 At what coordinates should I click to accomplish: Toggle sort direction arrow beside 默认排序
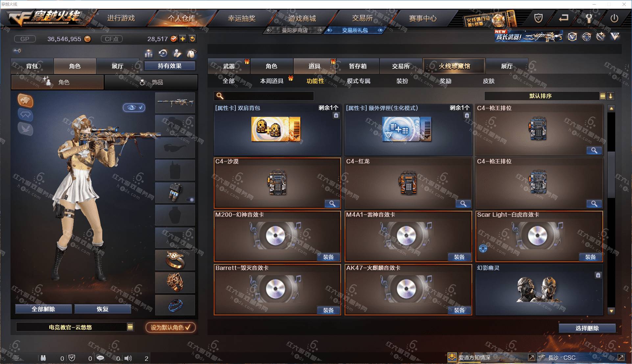[x=611, y=96]
